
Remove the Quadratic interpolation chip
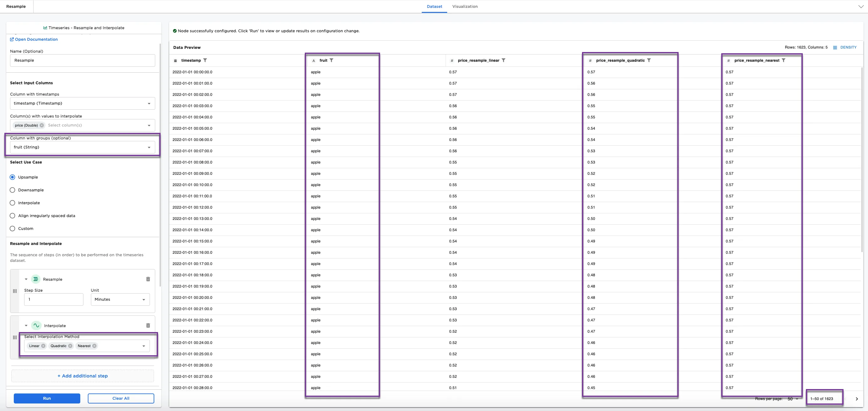click(x=70, y=346)
